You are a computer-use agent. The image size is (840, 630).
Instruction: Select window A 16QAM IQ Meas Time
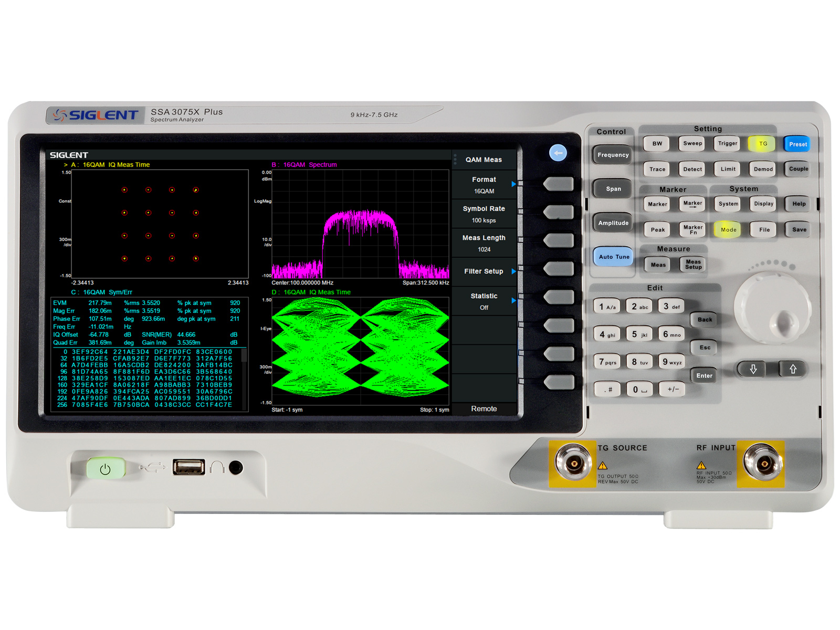(x=110, y=165)
